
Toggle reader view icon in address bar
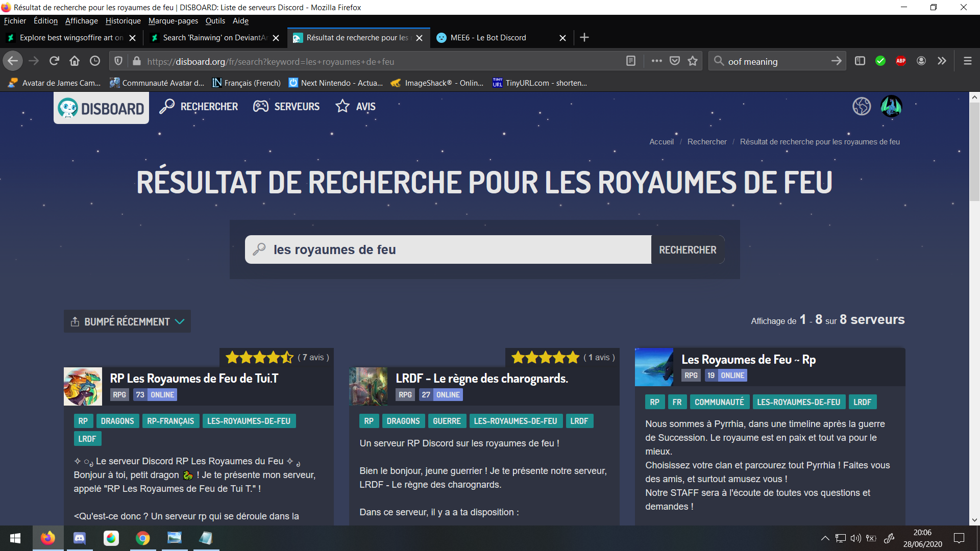click(x=631, y=61)
